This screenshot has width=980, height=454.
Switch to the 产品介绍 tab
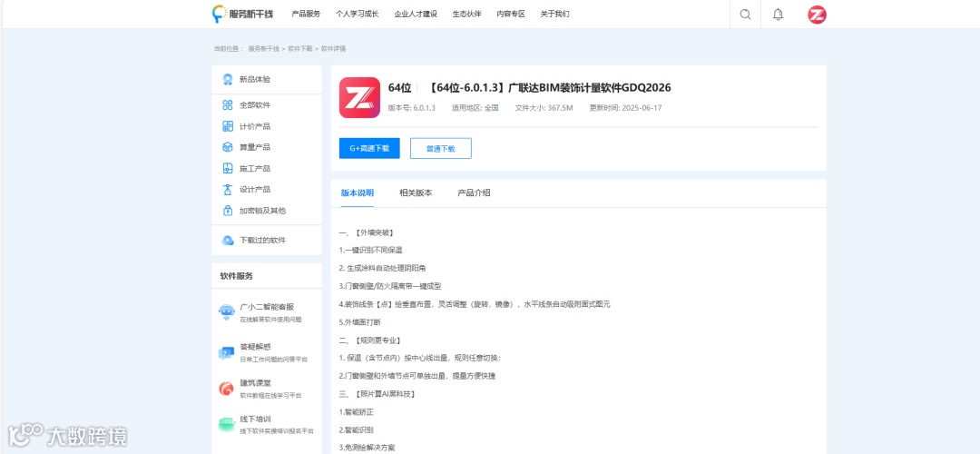coord(474,192)
